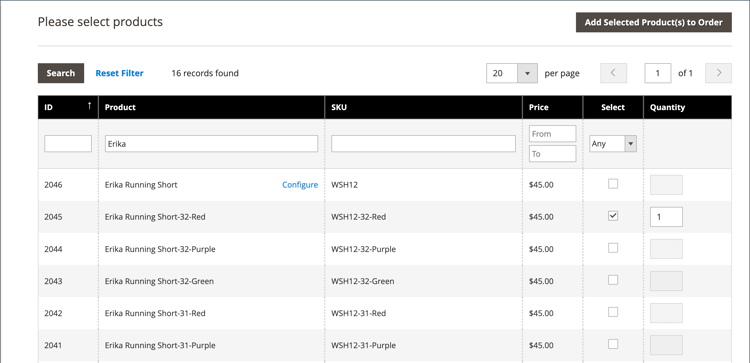
Task: Focus the Product name filter field
Action: [211, 143]
